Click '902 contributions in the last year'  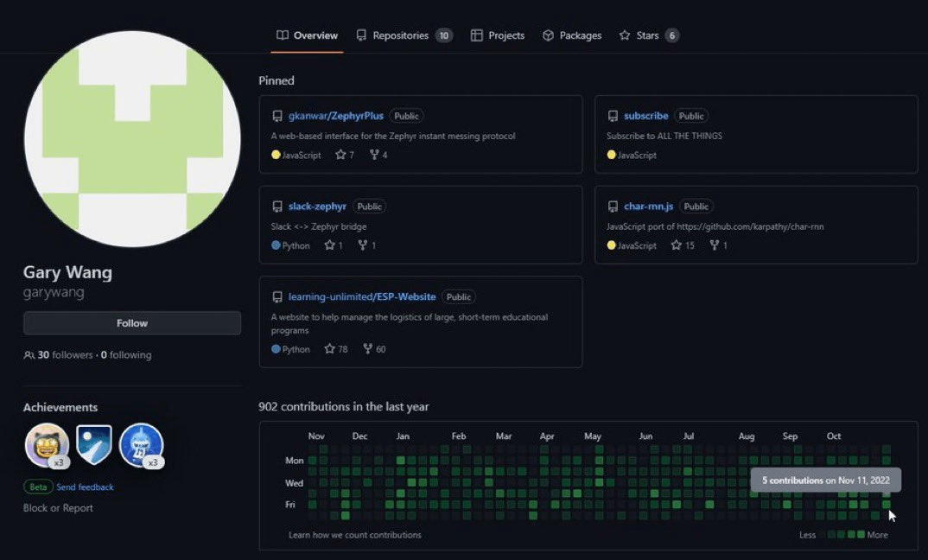(x=343, y=407)
